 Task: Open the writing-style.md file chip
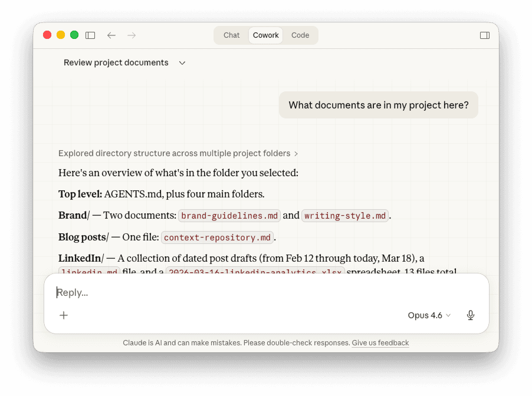345,216
